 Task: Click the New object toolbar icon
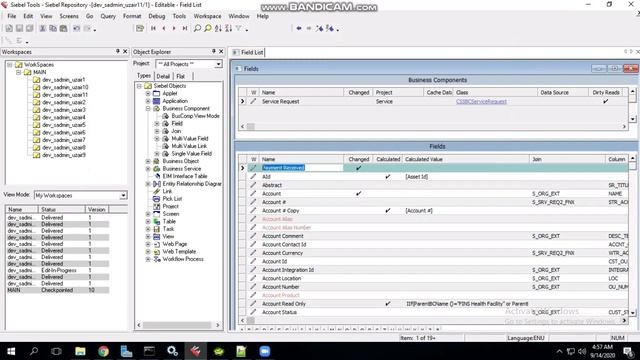9,28
